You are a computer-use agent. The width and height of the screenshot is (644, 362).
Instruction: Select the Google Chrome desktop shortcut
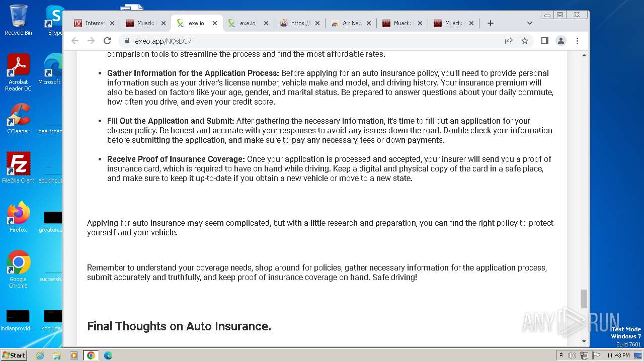(18, 269)
